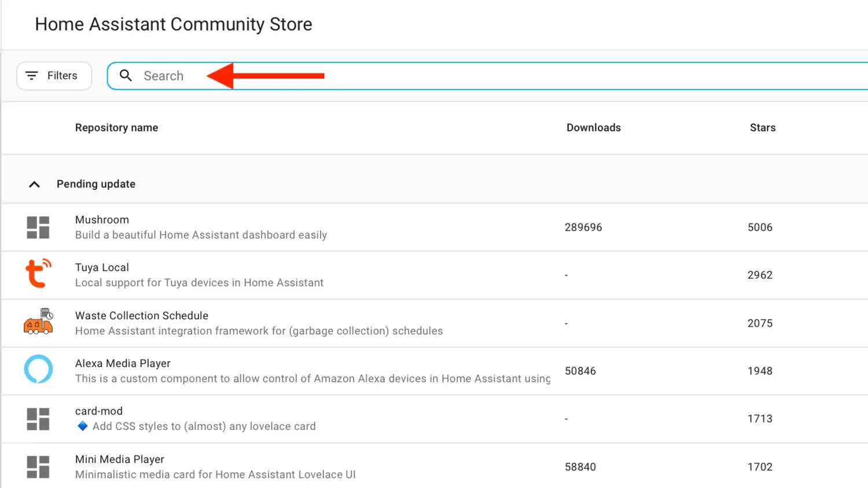Click the Mushroom dashboard icon

click(38, 227)
